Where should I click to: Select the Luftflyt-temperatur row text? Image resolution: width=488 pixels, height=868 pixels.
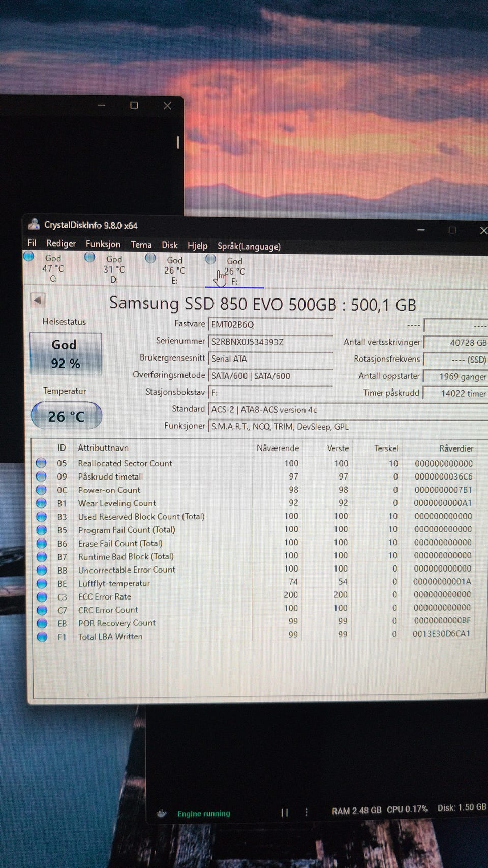[114, 583]
